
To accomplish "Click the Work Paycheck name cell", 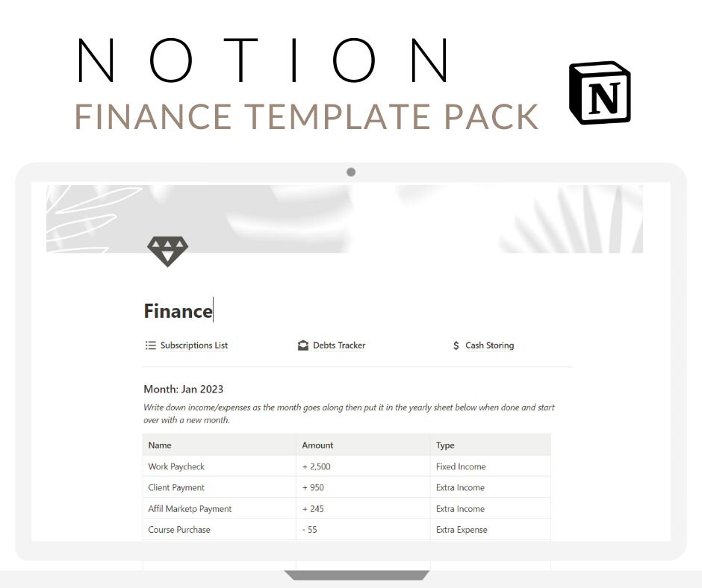I will 220,466.
